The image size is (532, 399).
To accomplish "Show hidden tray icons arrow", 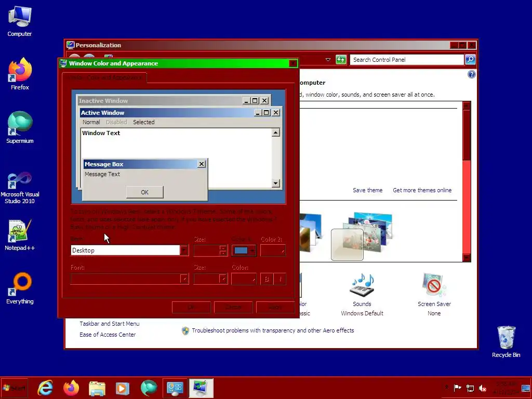I will point(447,388).
